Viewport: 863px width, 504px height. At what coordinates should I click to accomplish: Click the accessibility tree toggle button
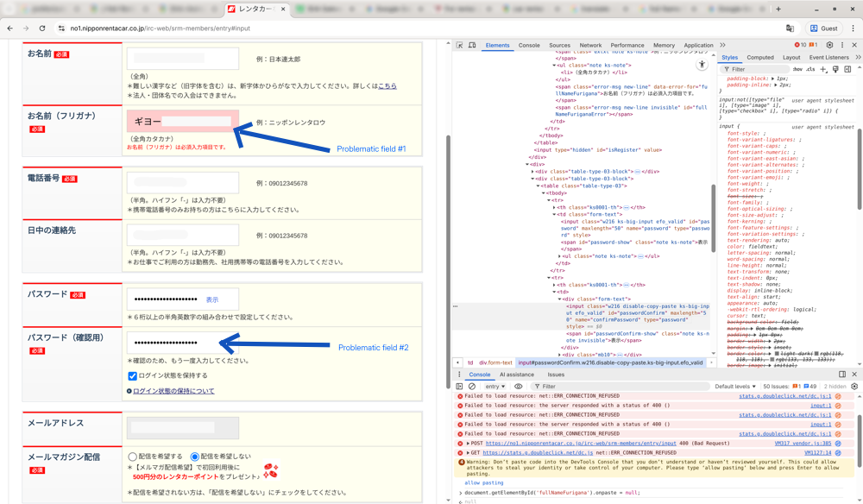702,65
